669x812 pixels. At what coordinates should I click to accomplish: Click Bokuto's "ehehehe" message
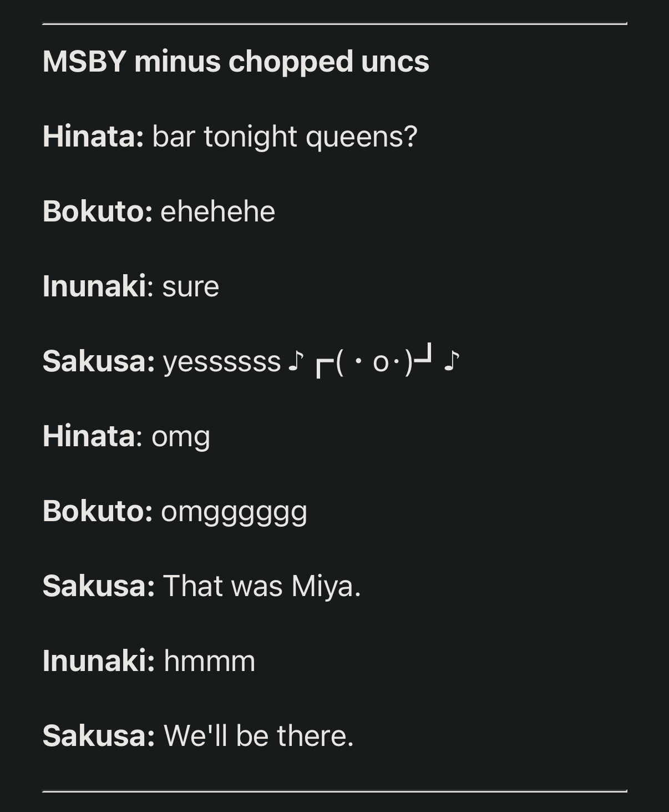(217, 211)
